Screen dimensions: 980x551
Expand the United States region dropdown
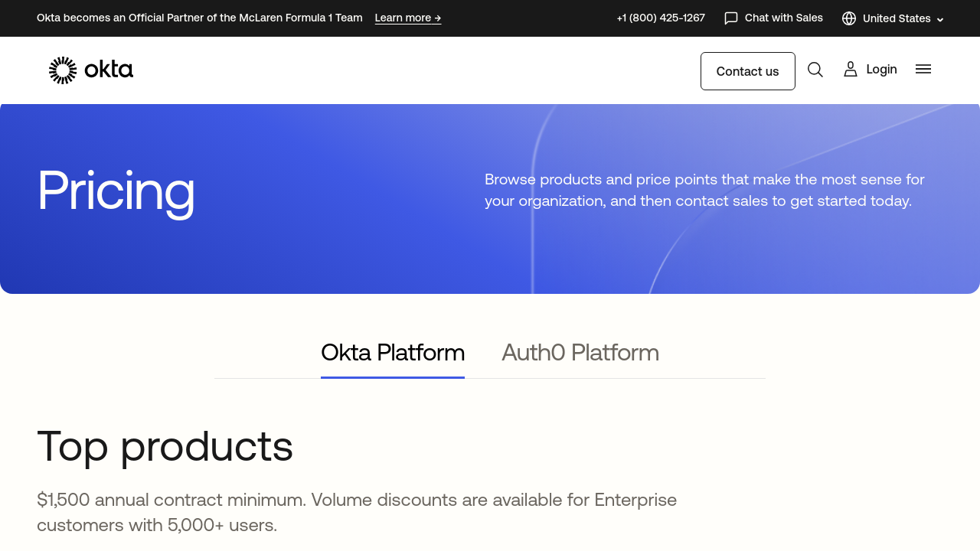pyautogui.click(x=897, y=18)
